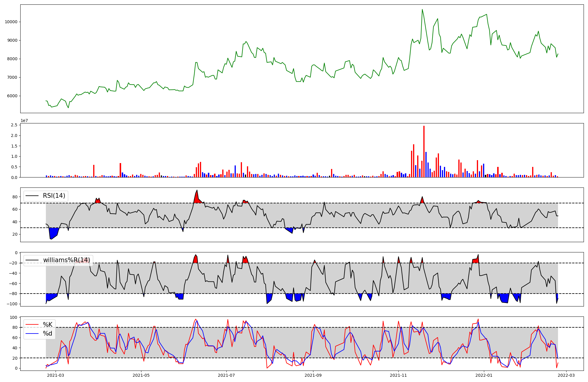The image size is (588, 382).
Task: Click the 10000 price axis label
Action: coord(11,22)
